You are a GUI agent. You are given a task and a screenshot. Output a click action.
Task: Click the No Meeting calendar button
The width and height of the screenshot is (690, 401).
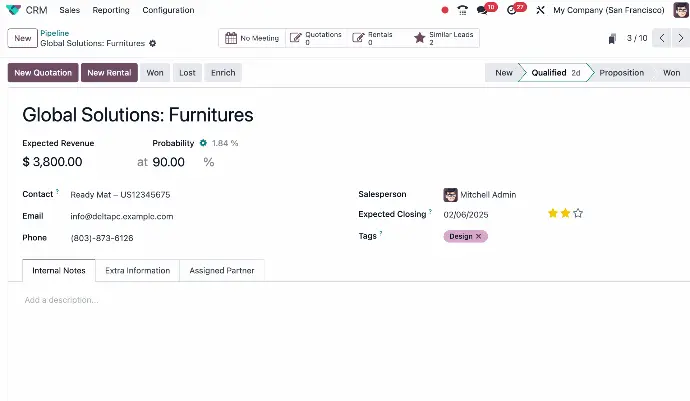pos(252,38)
